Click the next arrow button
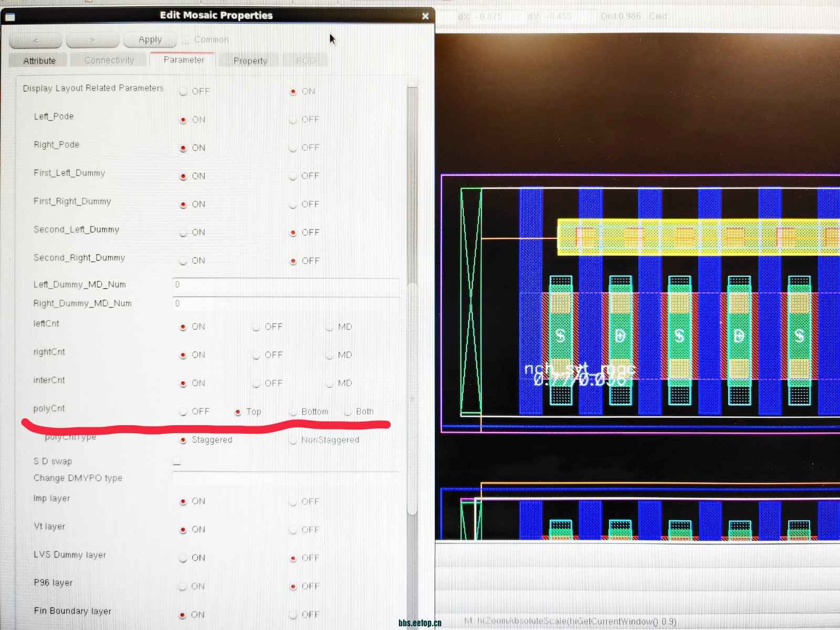Image resolution: width=840 pixels, height=630 pixels. 92,40
